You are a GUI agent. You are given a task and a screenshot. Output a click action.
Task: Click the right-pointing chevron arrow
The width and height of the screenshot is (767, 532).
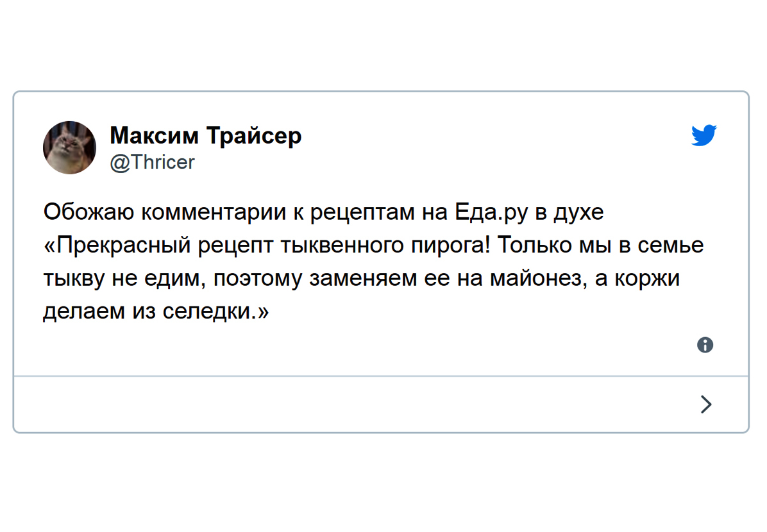click(706, 404)
